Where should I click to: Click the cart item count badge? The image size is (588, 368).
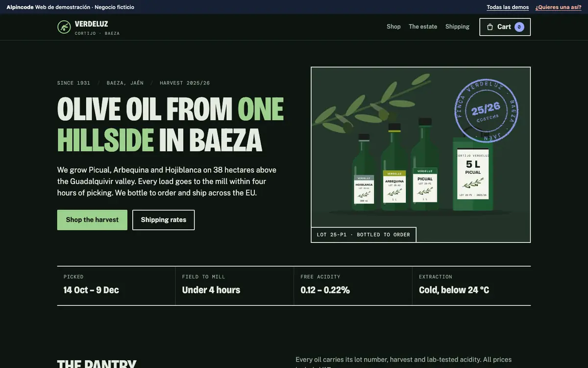click(519, 27)
